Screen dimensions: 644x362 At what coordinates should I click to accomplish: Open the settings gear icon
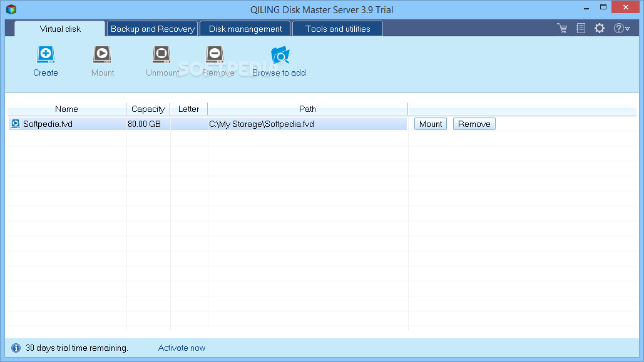(600, 28)
